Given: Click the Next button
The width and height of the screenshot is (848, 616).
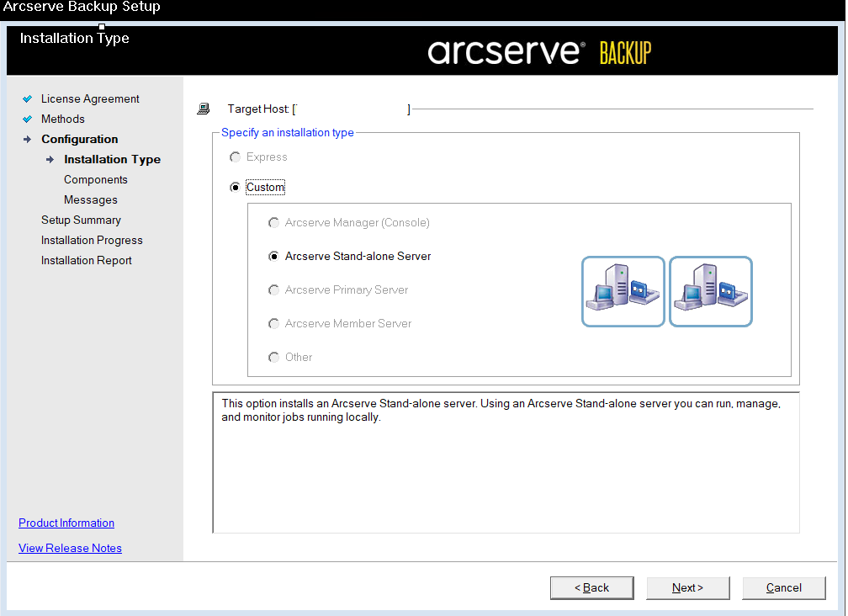Looking at the screenshot, I should 687,587.
